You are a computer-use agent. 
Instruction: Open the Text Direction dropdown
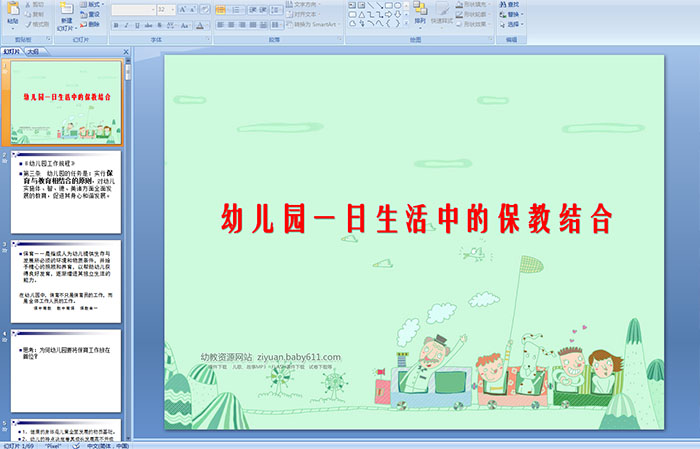tap(305, 4)
